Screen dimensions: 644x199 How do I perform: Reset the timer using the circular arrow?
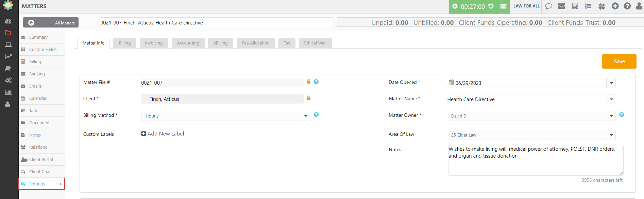[491, 6]
